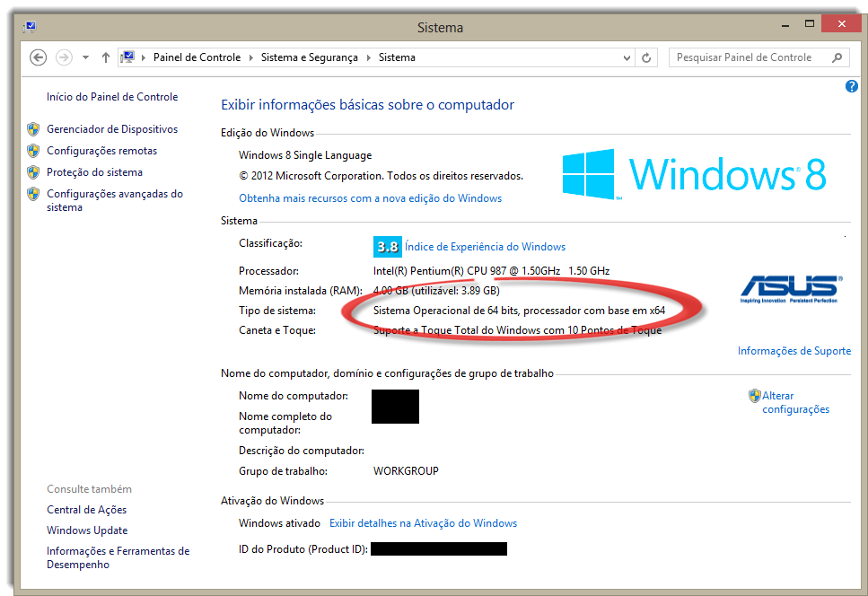This screenshot has height=596, width=868.
Task: Open Configurações remotas
Action: (x=101, y=151)
